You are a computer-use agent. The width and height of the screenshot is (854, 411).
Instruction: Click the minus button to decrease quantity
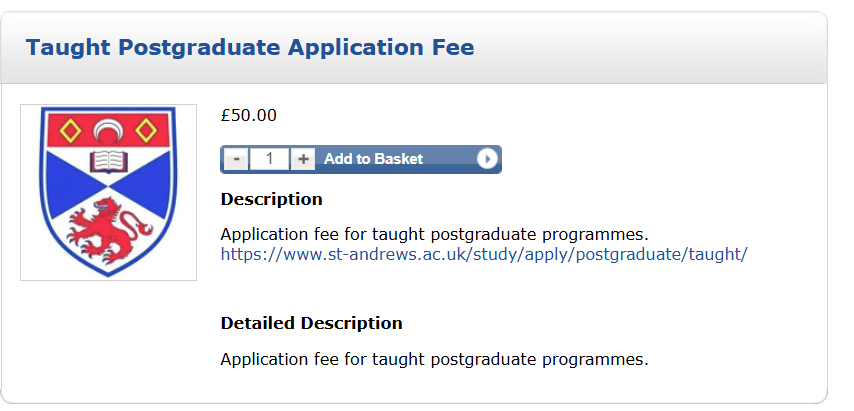pyautogui.click(x=236, y=159)
